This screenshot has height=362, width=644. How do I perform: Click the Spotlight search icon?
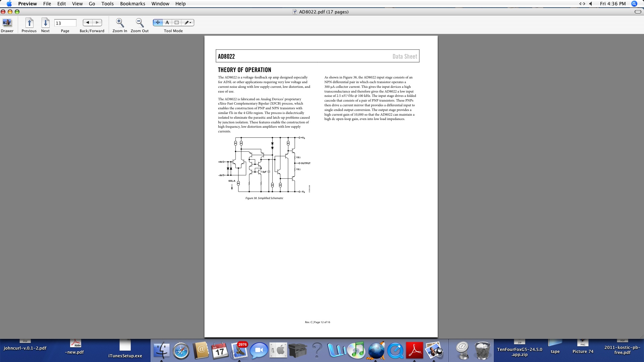(634, 4)
